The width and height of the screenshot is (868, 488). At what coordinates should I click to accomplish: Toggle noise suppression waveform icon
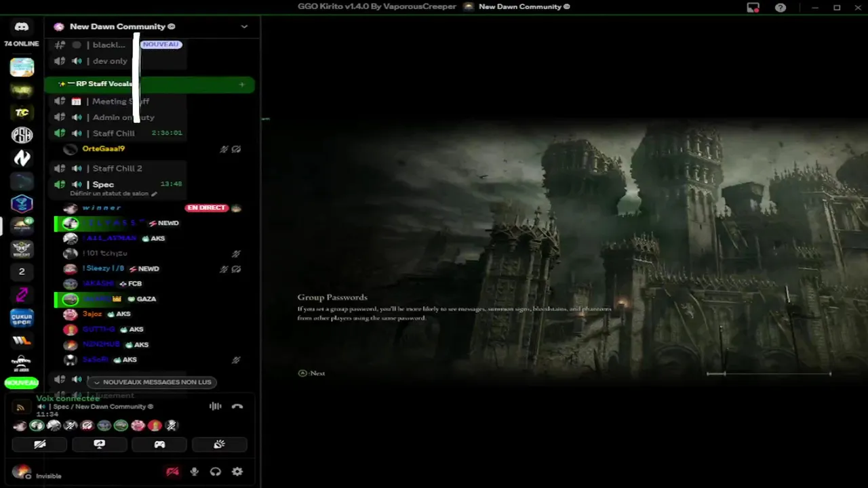(x=215, y=407)
